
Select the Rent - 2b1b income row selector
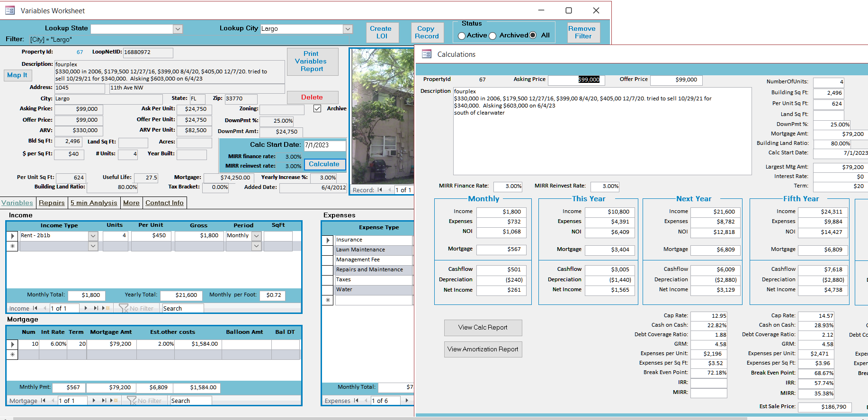tap(12, 236)
